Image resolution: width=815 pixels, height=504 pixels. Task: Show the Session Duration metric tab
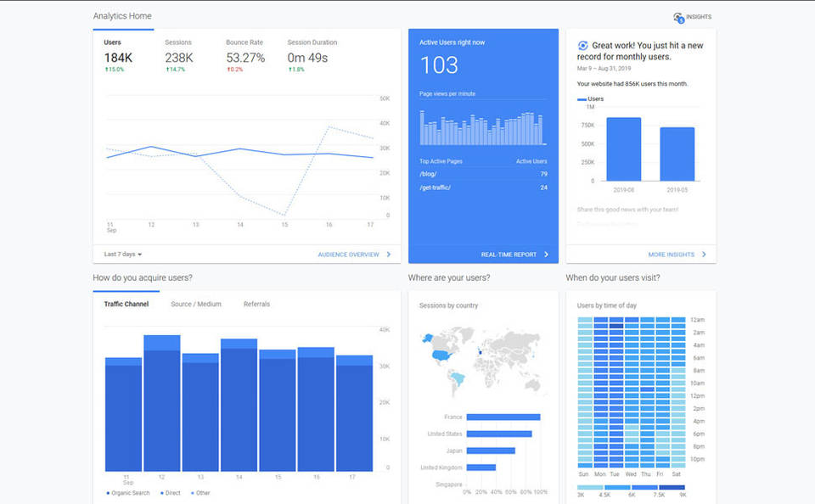(312, 56)
